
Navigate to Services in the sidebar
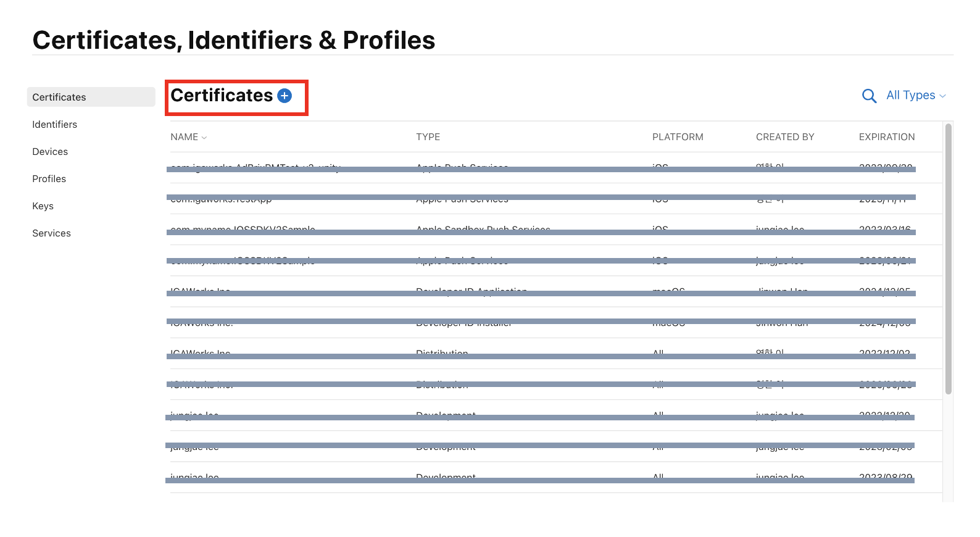click(52, 233)
